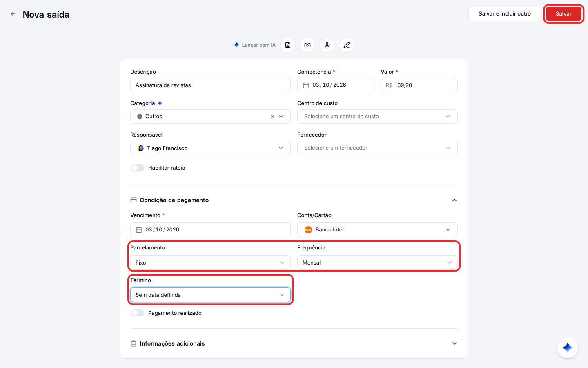Click Salvar e incluir outro button
The width and height of the screenshot is (588, 368).
505,14
